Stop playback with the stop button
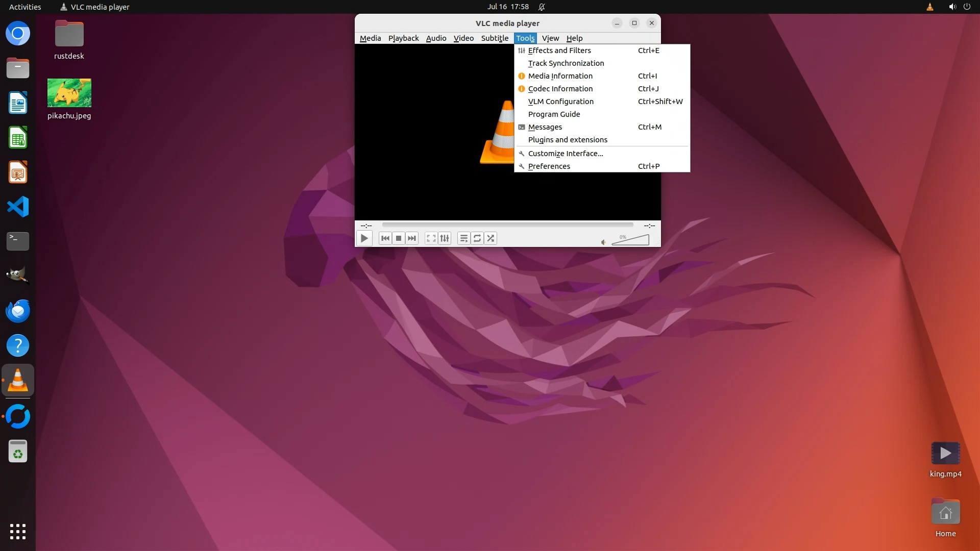 (399, 238)
